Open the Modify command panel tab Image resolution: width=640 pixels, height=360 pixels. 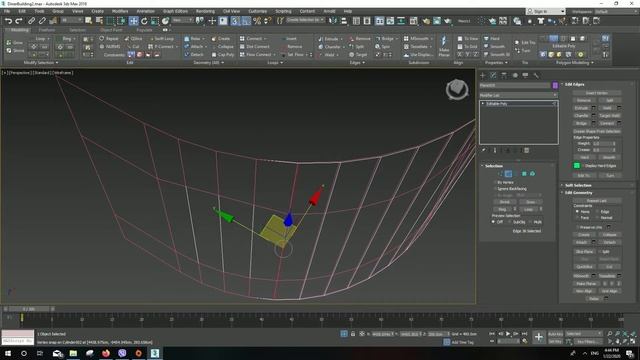click(493, 76)
